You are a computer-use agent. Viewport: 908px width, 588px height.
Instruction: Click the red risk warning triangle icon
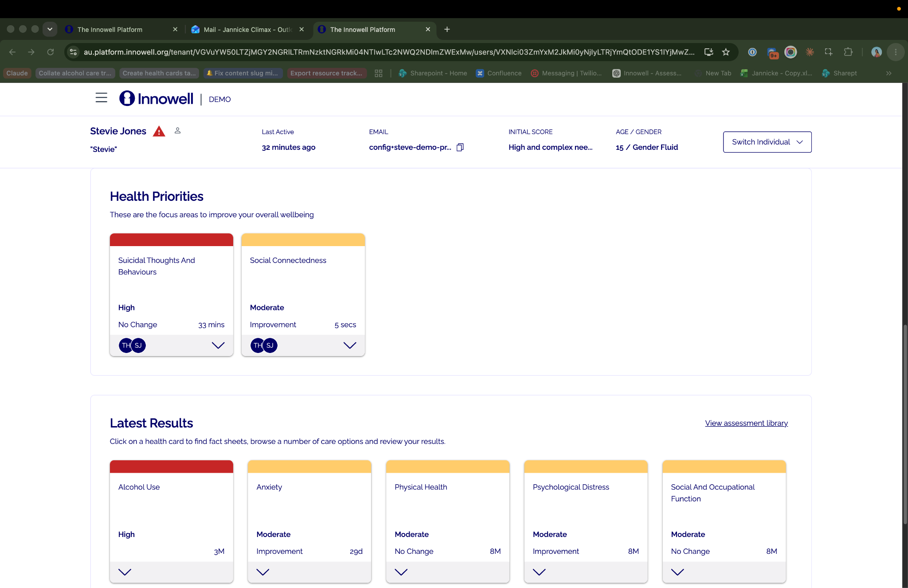point(159,131)
